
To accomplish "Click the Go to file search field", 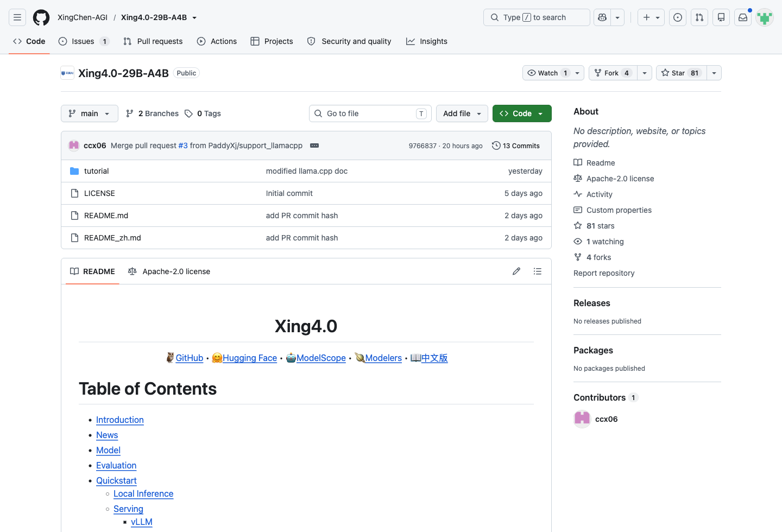I will (370, 113).
